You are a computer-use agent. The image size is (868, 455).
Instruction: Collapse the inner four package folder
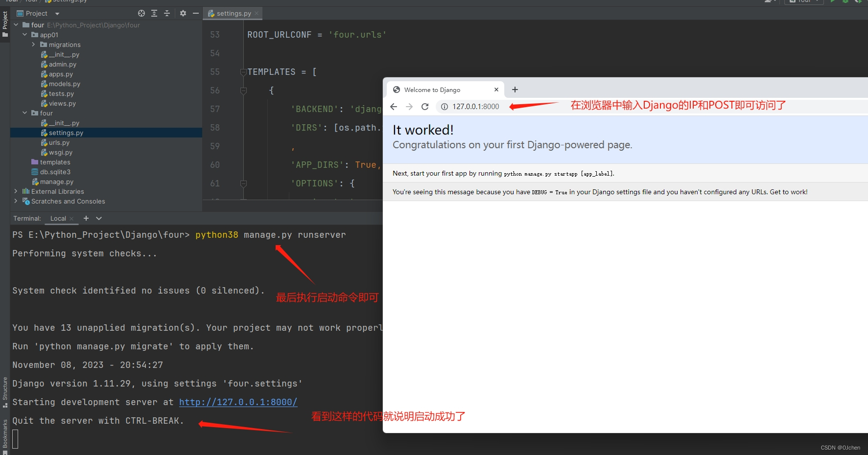25,113
